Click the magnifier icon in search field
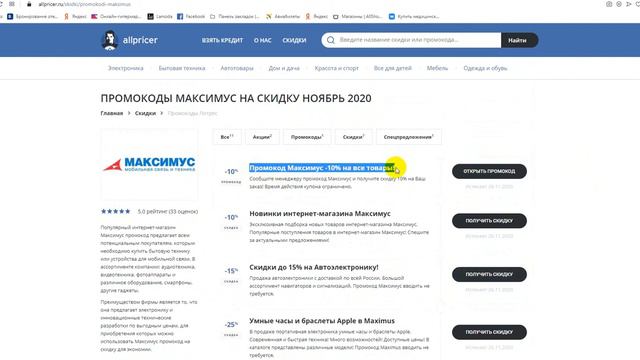640x360 pixels. coord(331,40)
